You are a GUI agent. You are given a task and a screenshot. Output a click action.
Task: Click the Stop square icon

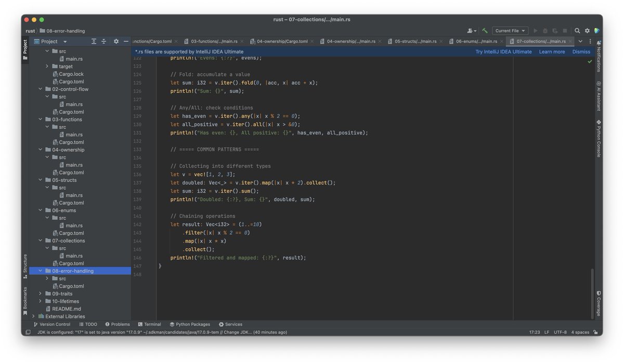565,31
